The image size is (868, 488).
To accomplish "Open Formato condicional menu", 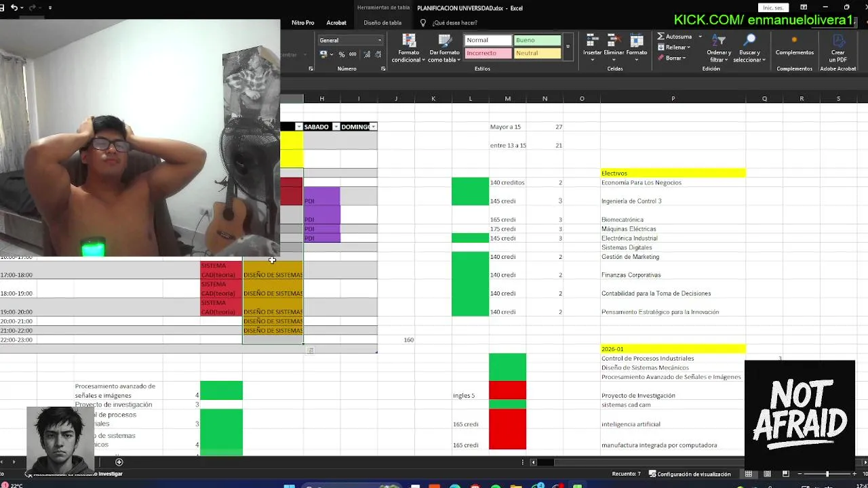I will point(409,49).
